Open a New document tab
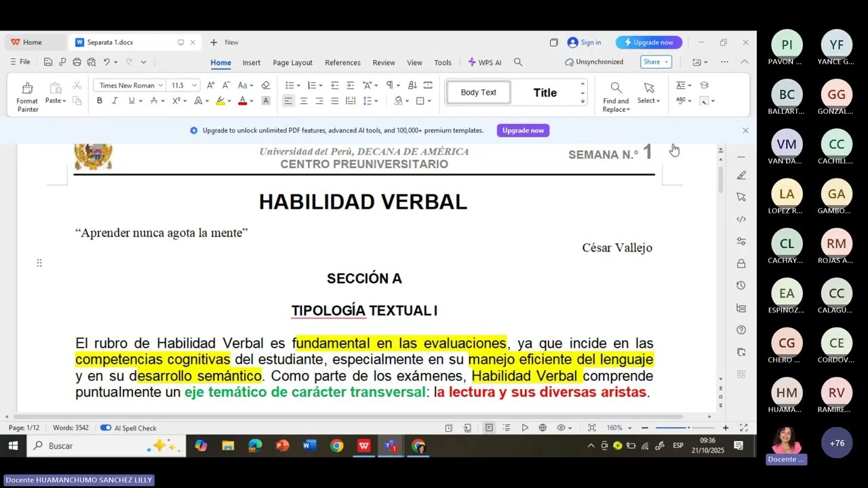This screenshot has height=488, width=868. (x=224, y=42)
